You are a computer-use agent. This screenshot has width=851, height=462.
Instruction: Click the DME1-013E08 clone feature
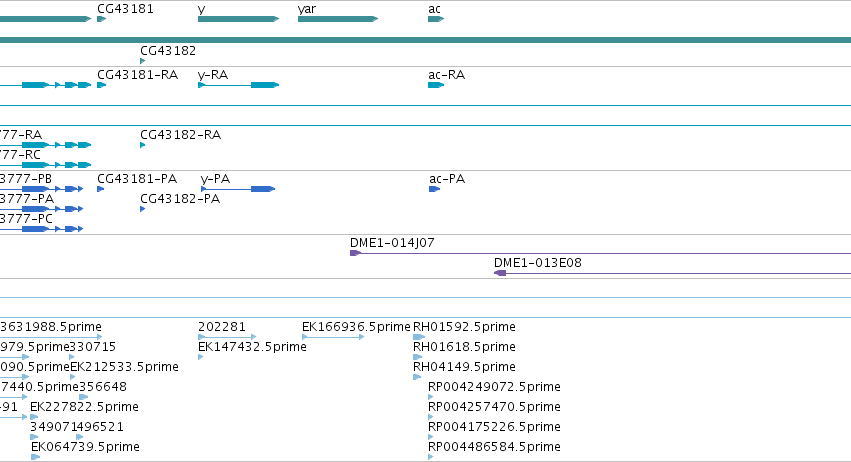[672, 273]
